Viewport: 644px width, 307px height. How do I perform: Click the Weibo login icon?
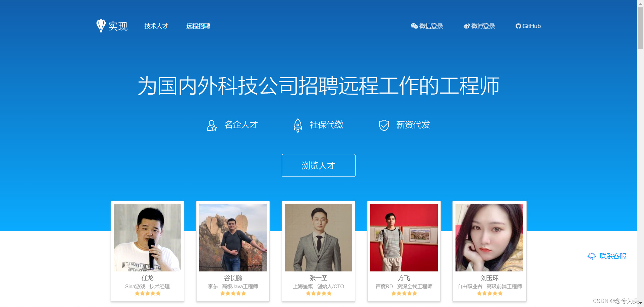pyautogui.click(x=467, y=26)
